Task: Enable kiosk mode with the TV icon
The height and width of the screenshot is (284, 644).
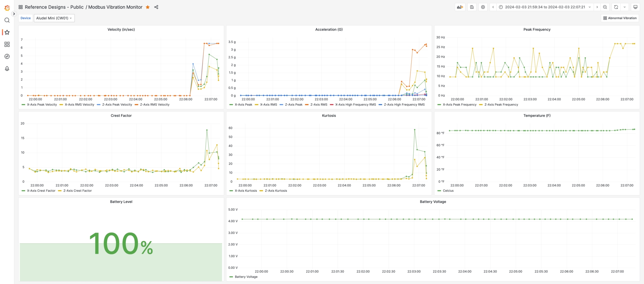Action: point(635,7)
